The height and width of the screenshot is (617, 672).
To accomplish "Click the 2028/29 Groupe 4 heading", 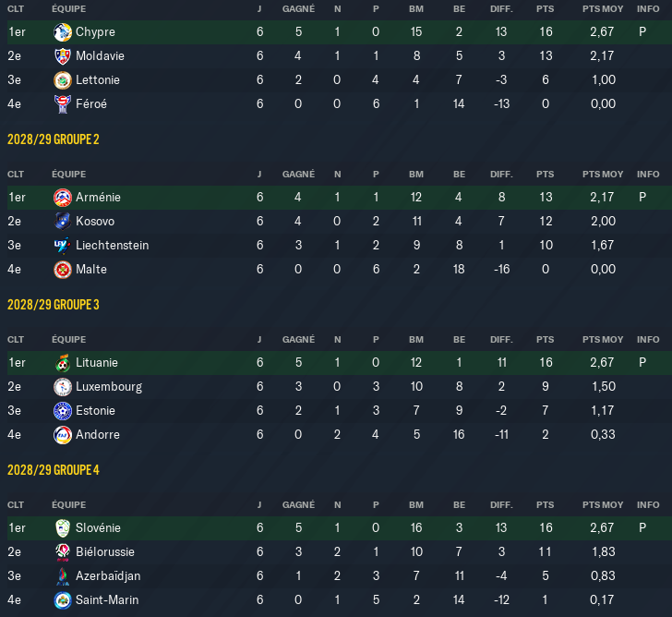I will coord(54,470).
